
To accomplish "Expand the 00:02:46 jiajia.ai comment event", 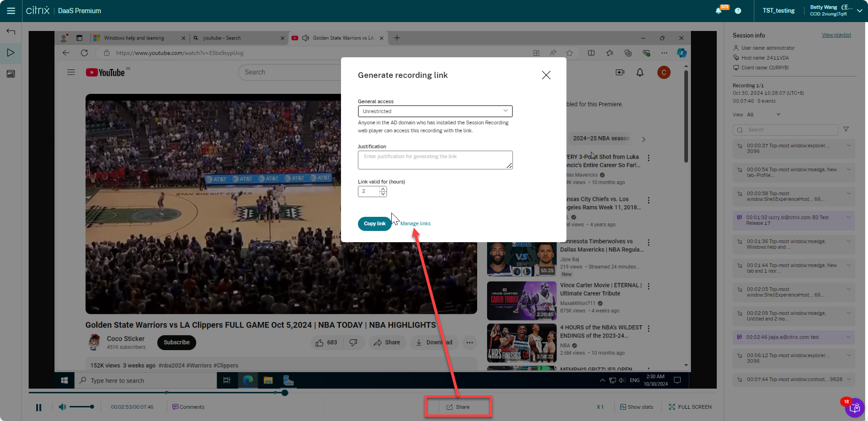I will pos(849,337).
